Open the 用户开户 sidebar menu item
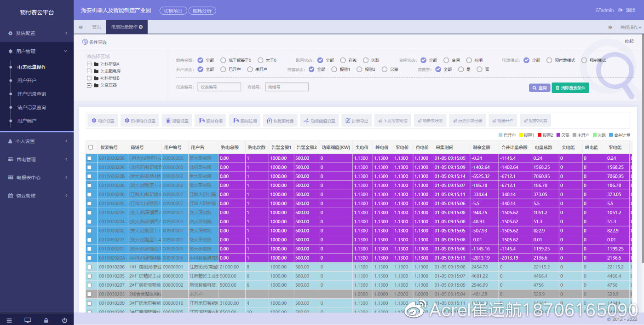 [x=27, y=81]
